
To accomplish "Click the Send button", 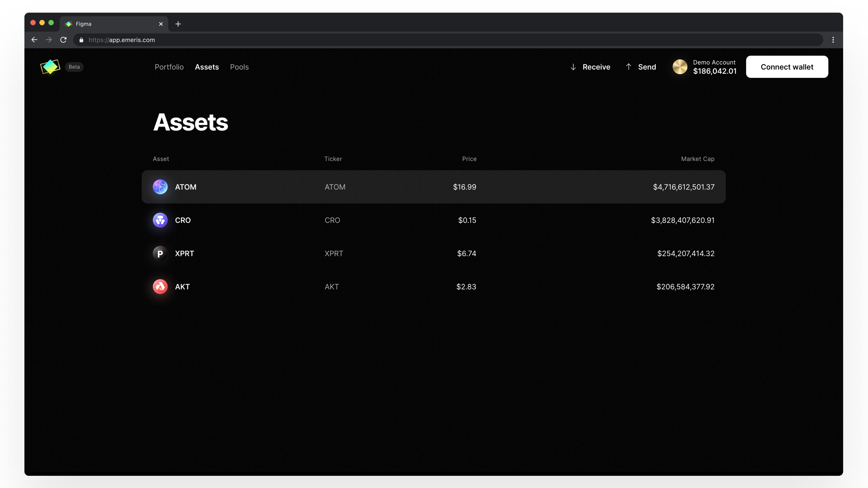I will tap(641, 67).
